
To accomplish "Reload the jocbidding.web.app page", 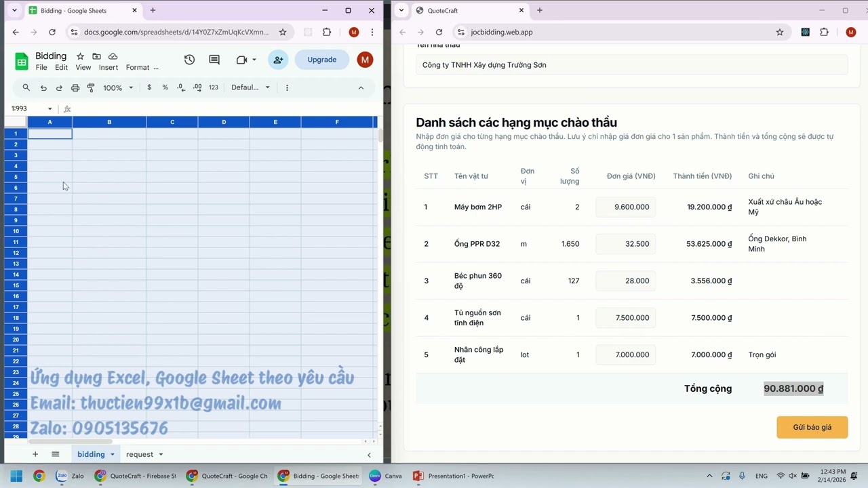I will click(439, 32).
